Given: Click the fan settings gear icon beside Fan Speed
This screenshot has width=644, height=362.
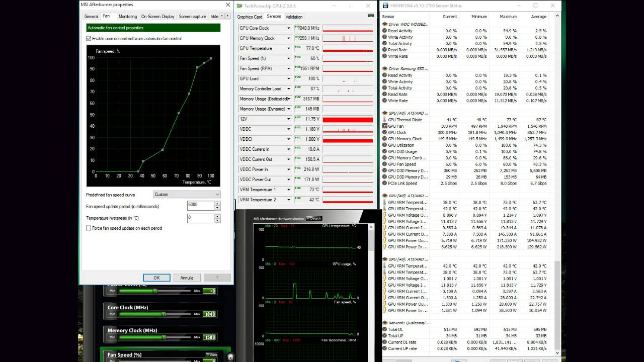Looking at the screenshot, I should click(x=231, y=357).
